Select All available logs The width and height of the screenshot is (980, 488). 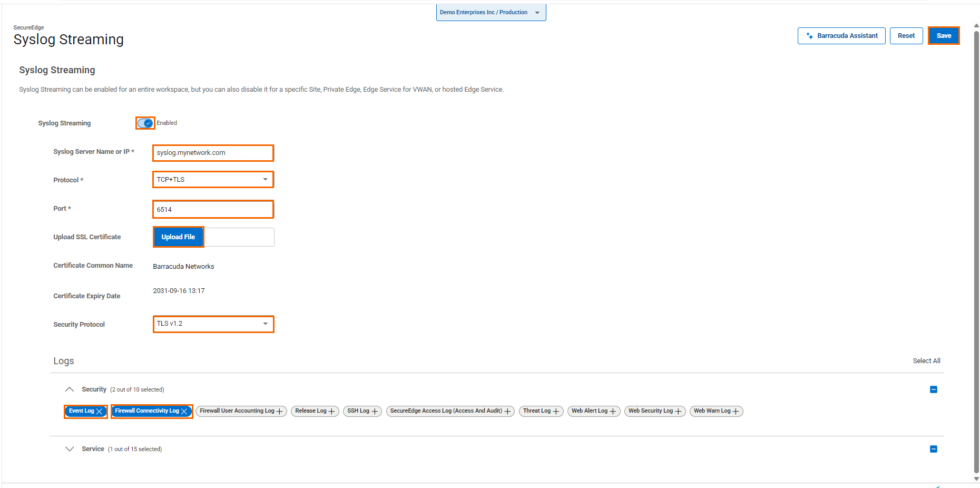coord(926,360)
